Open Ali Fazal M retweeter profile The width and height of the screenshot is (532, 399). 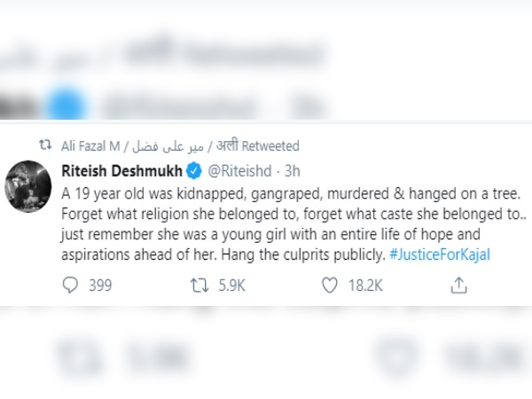tap(98, 145)
